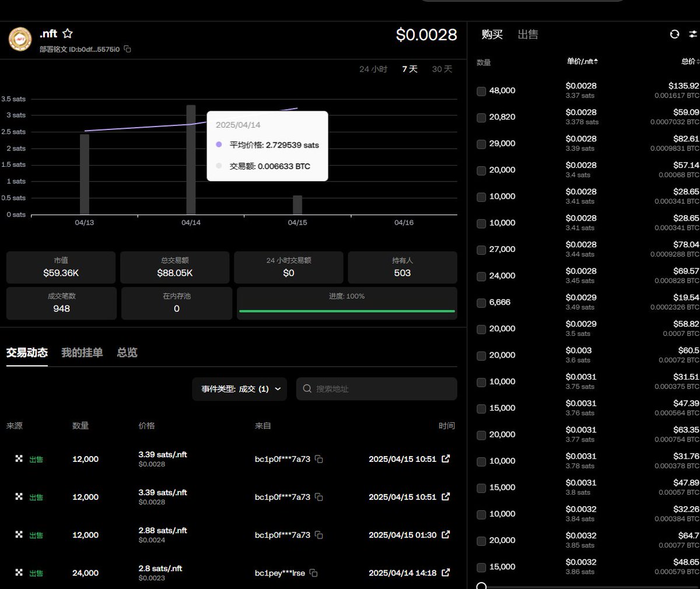Check the listing priced 3.75 sats
This screenshot has height=589, width=700.
(481, 383)
